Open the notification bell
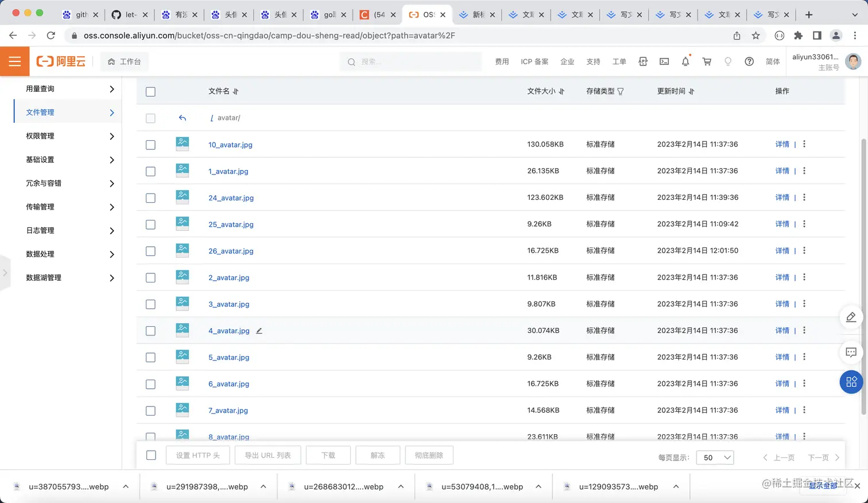 point(685,61)
